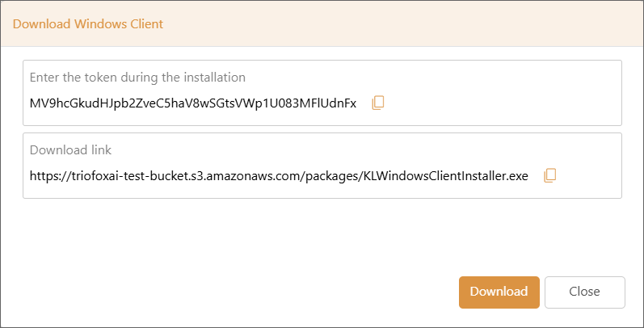Click the Download Windows Client title

click(x=88, y=23)
